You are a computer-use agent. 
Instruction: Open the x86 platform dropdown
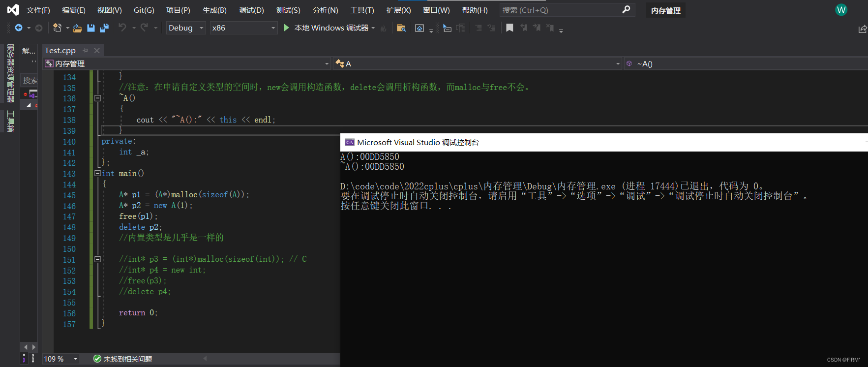point(243,28)
